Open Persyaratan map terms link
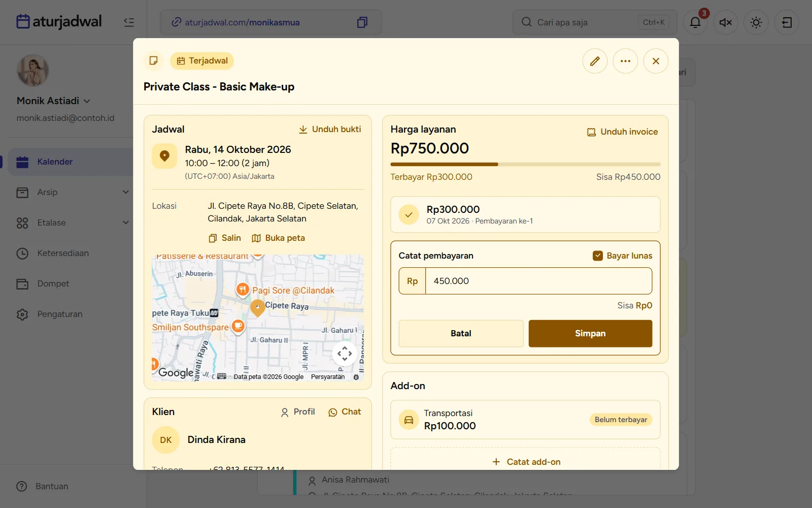The image size is (812, 508). [x=328, y=377]
